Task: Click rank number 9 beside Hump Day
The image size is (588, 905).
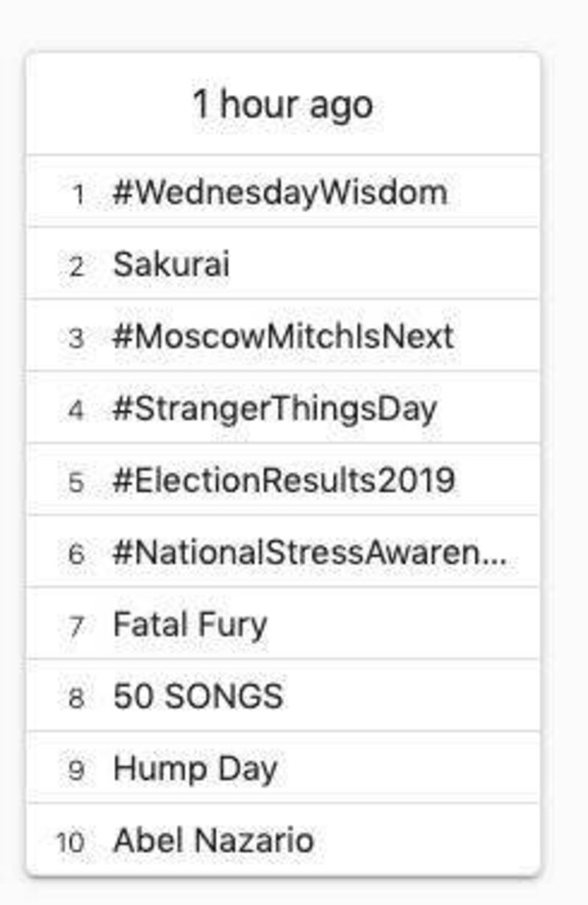Action: (76, 770)
